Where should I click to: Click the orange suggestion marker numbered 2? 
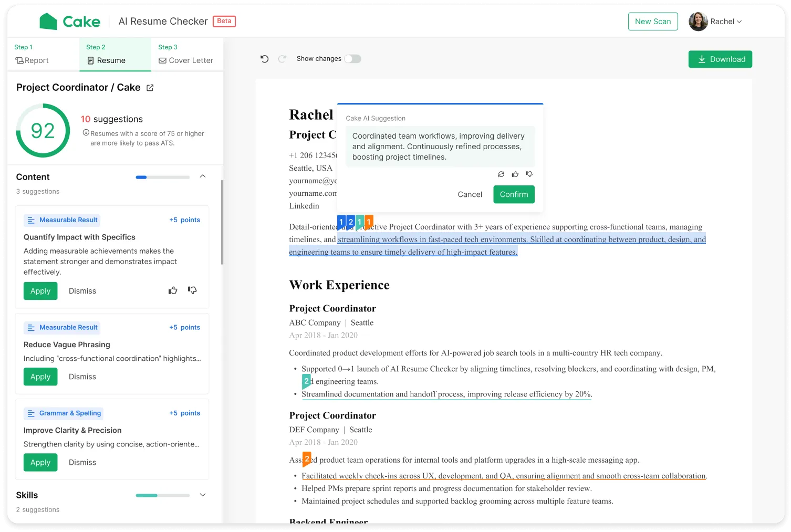click(x=307, y=459)
